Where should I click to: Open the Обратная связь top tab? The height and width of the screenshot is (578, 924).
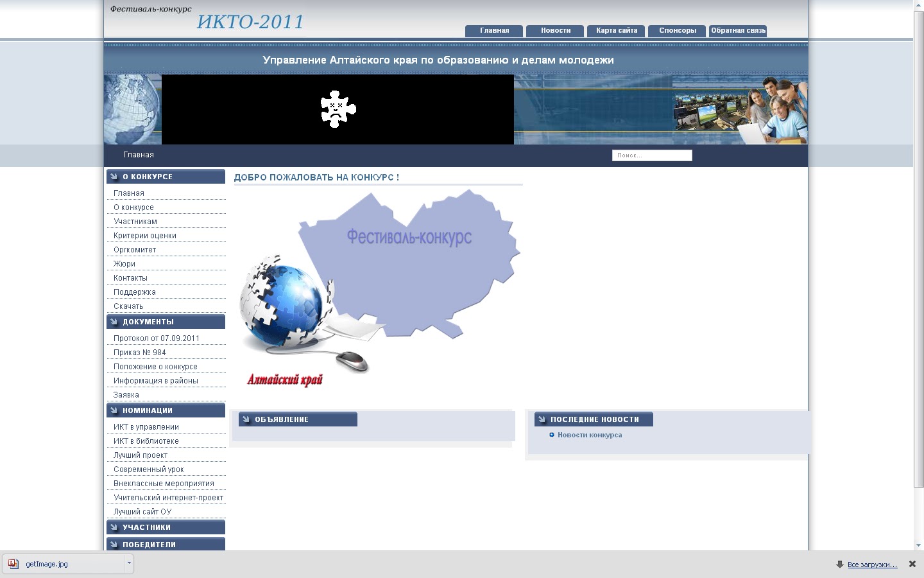[738, 31]
